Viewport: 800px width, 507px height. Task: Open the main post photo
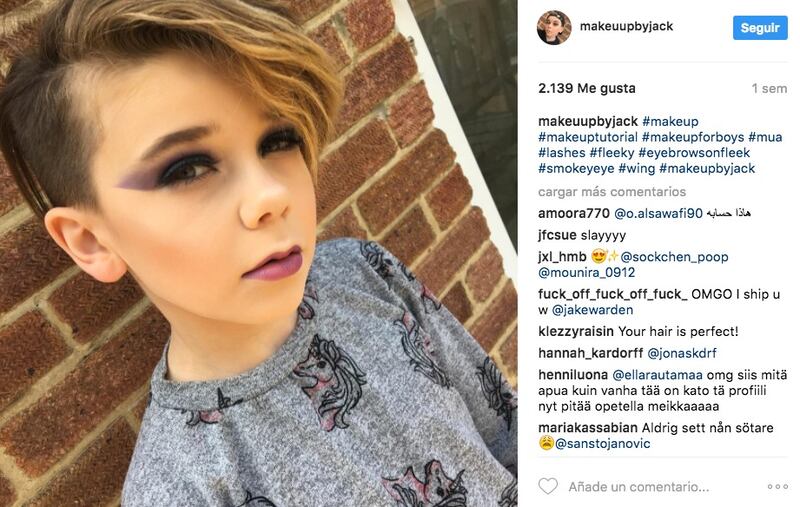259,254
